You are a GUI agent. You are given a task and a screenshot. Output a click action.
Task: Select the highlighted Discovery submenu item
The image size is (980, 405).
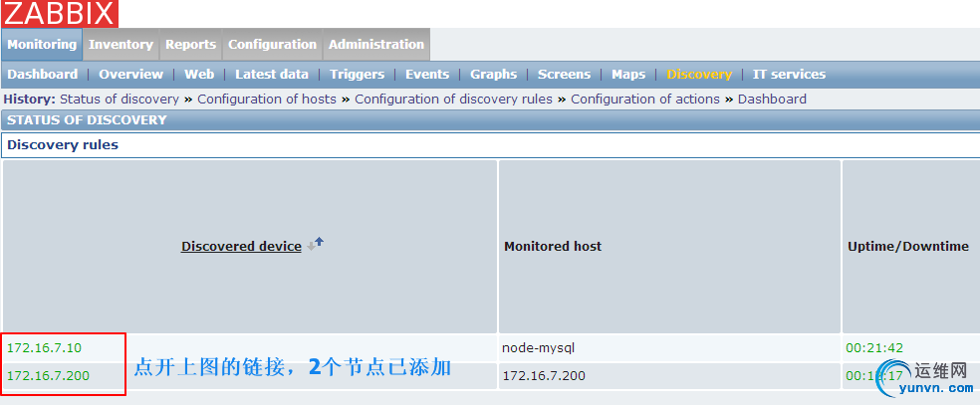click(x=699, y=75)
